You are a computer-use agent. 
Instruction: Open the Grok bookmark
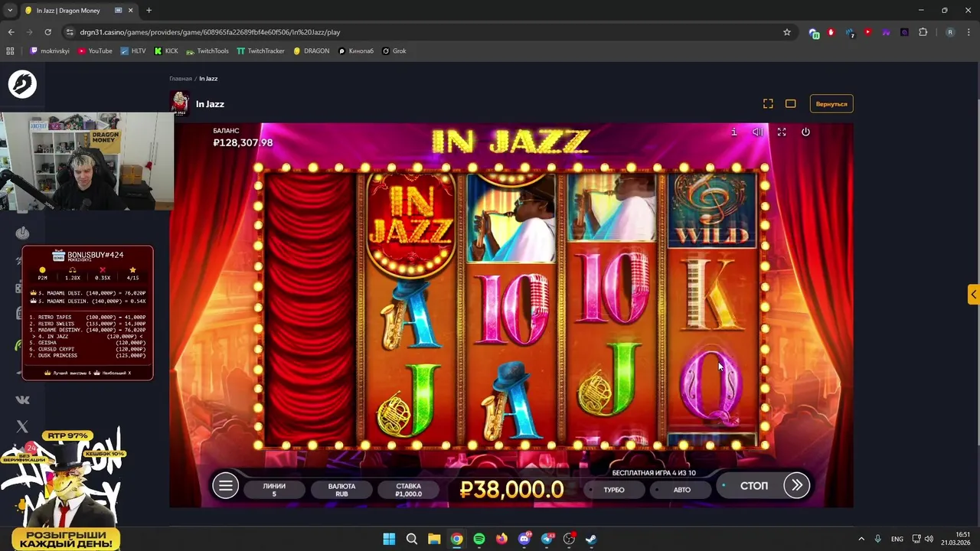394,51
